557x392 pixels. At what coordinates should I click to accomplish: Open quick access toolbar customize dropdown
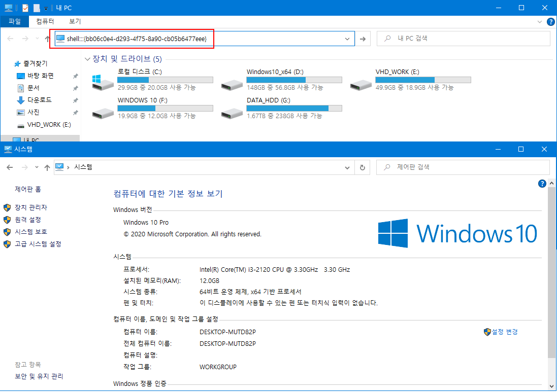(x=46, y=8)
